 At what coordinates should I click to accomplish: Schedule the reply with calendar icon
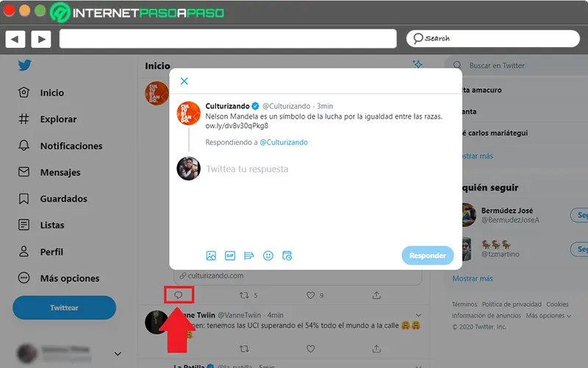point(287,255)
